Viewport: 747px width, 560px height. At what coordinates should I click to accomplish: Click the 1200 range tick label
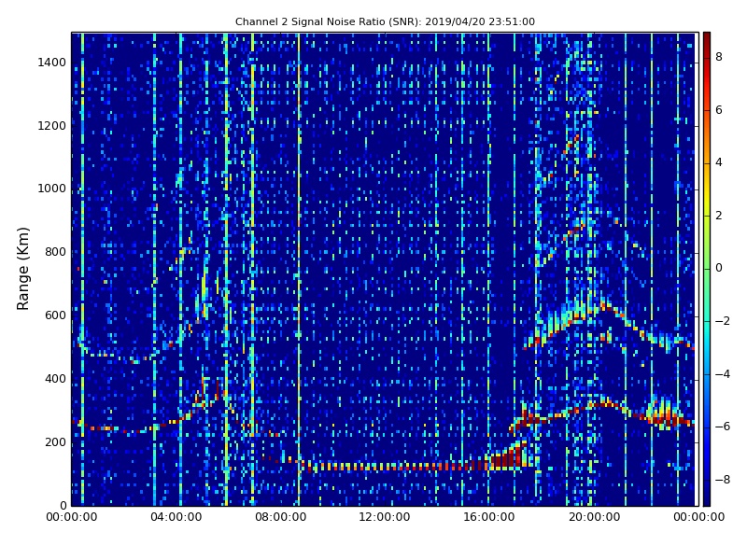(51, 126)
